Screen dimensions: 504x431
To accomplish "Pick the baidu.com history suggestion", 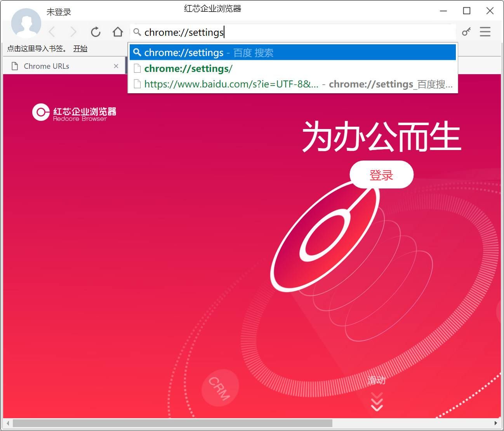I will click(292, 84).
